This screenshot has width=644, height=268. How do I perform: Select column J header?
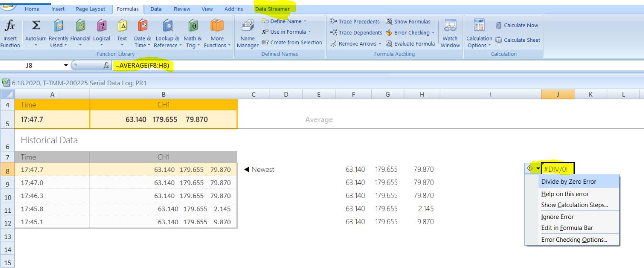pyautogui.click(x=558, y=94)
